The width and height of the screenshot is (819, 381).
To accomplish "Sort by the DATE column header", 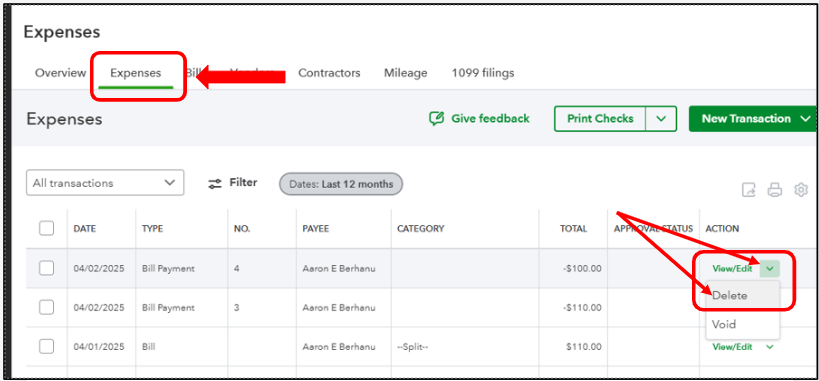I will pyautogui.click(x=85, y=228).
